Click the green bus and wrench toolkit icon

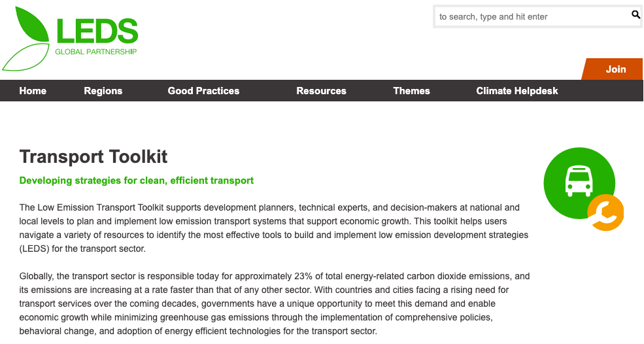point(583,189)
